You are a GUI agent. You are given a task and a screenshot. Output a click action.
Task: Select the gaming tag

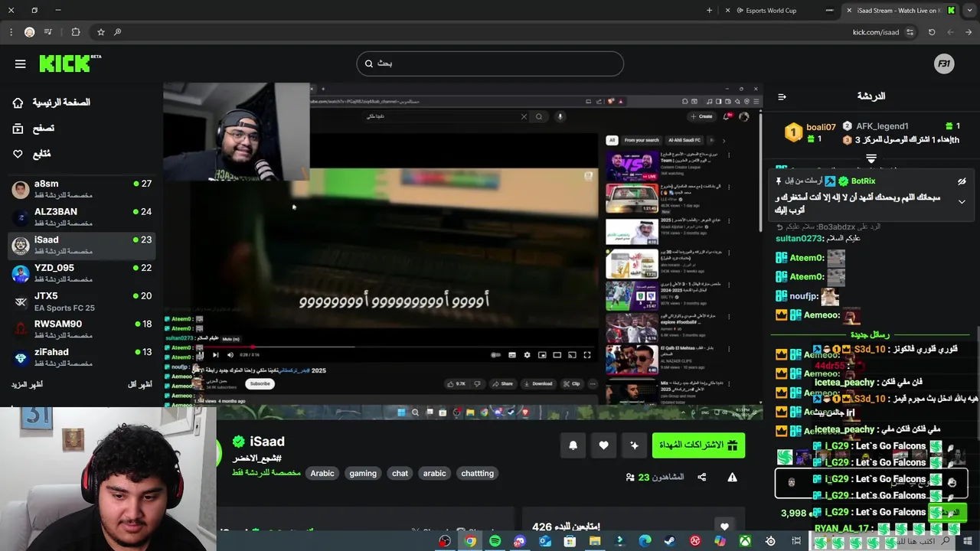pyautogui.click(x=363, y=474)
